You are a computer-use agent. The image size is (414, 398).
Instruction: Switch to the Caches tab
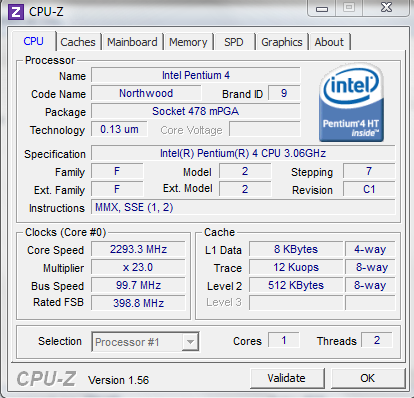click(x=78, y=42)
